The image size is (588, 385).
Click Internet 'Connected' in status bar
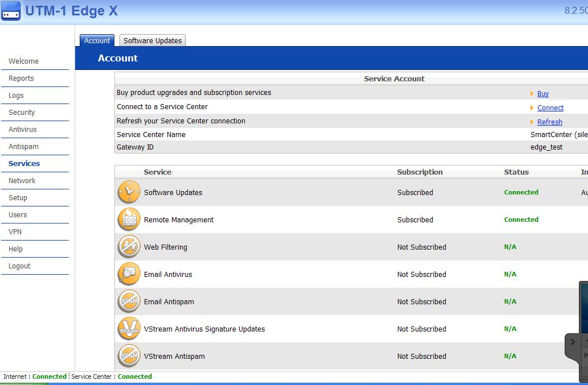pos(49,376)
